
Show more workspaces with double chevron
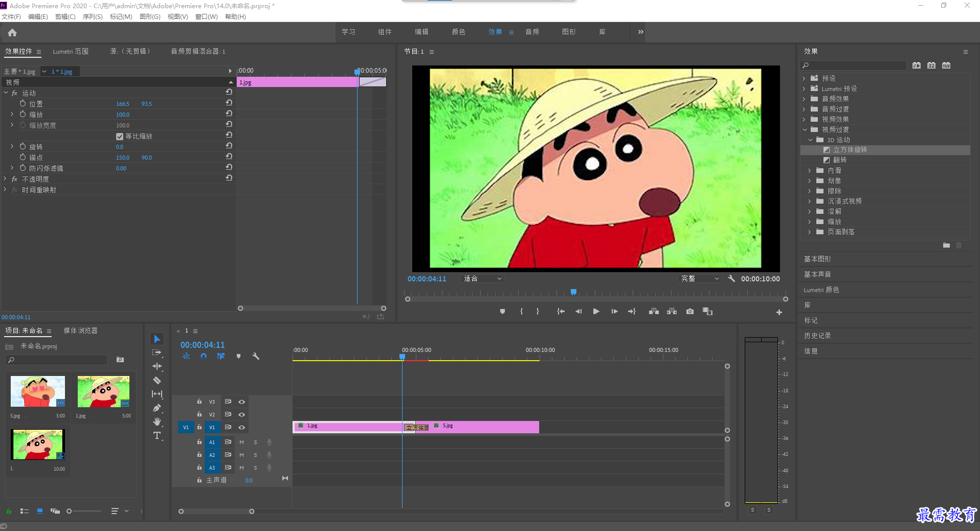pyautogui.click(x=640, y=32)
